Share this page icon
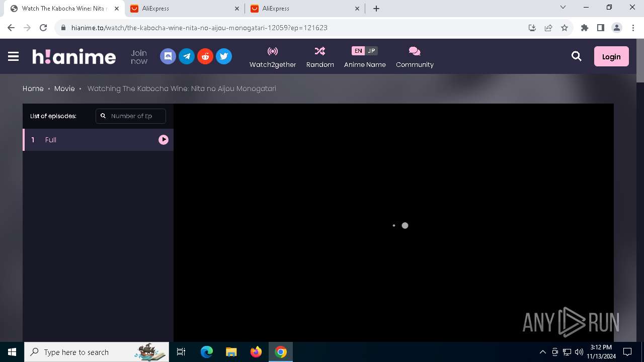The height and width of the screenshot is (362, 644). pos(548,28)
